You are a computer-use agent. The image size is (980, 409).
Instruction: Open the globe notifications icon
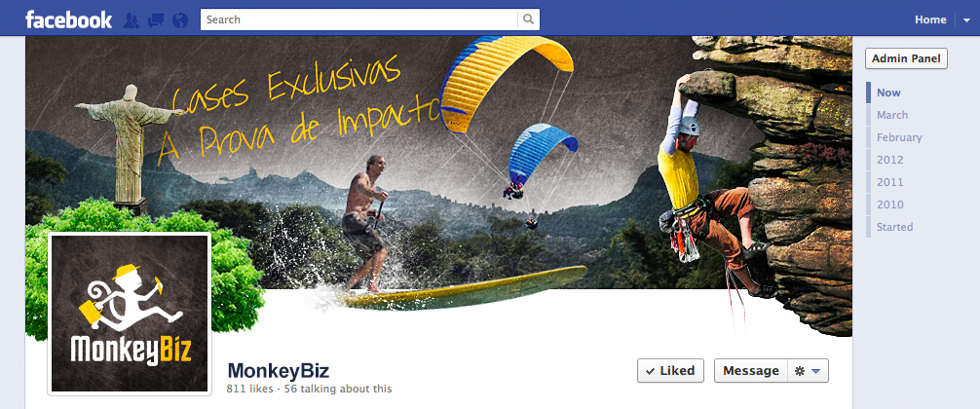180,20
